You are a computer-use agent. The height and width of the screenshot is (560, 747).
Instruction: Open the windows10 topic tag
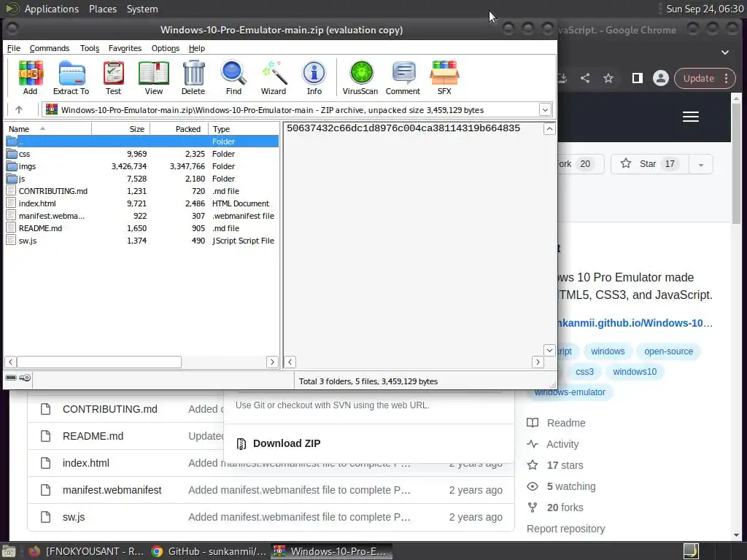(x=635, y=371)
